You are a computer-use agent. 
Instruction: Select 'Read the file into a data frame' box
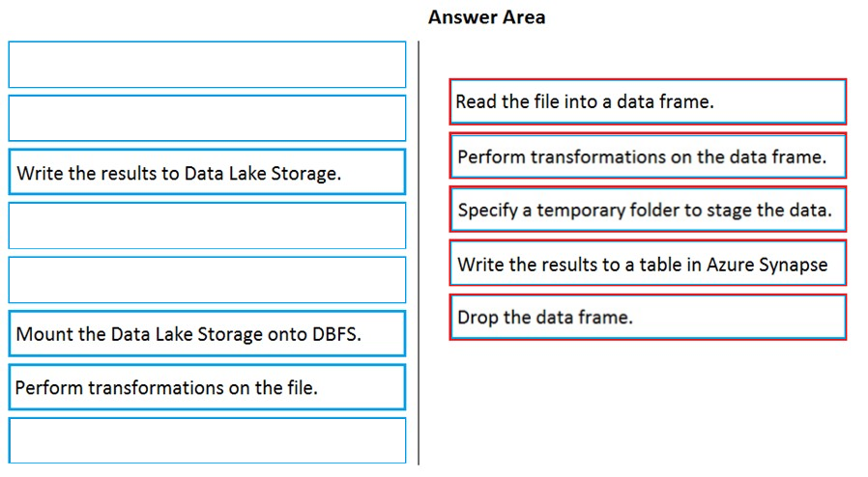pos(648,101)
